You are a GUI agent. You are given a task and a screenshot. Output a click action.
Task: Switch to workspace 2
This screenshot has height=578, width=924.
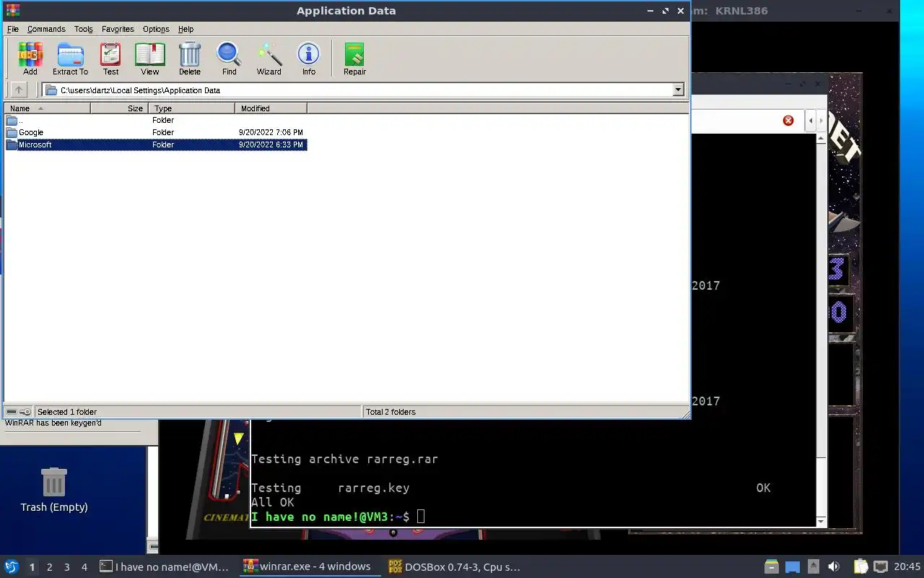point(49,567)
